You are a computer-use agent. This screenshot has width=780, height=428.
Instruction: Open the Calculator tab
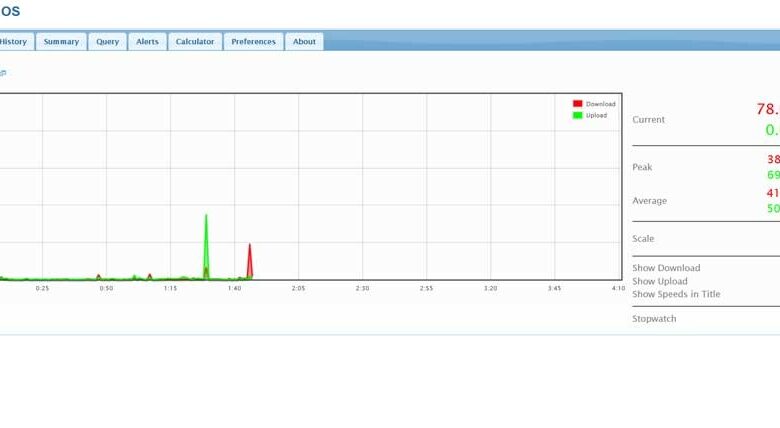pos(195,42)
